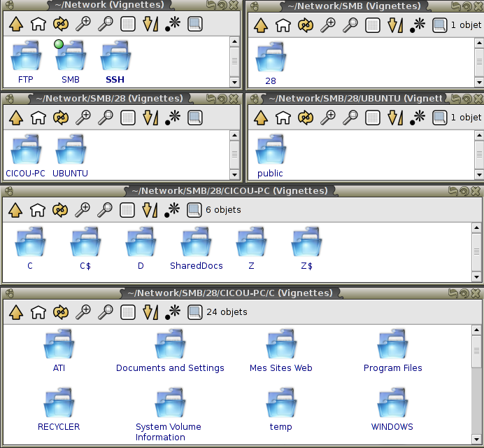Click scroll-up arrow in SMB/28 window

point(234,135)
